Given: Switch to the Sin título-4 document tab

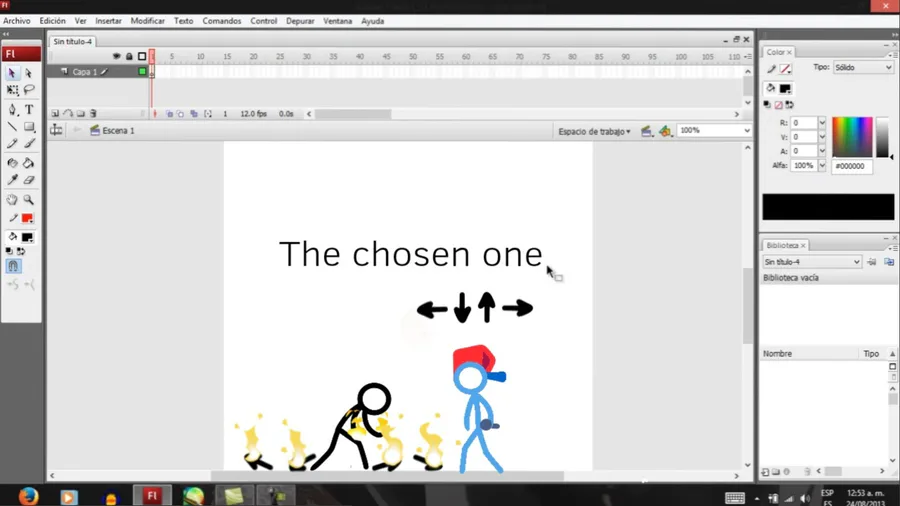Looking at the screenshot, I should (72, 41).
